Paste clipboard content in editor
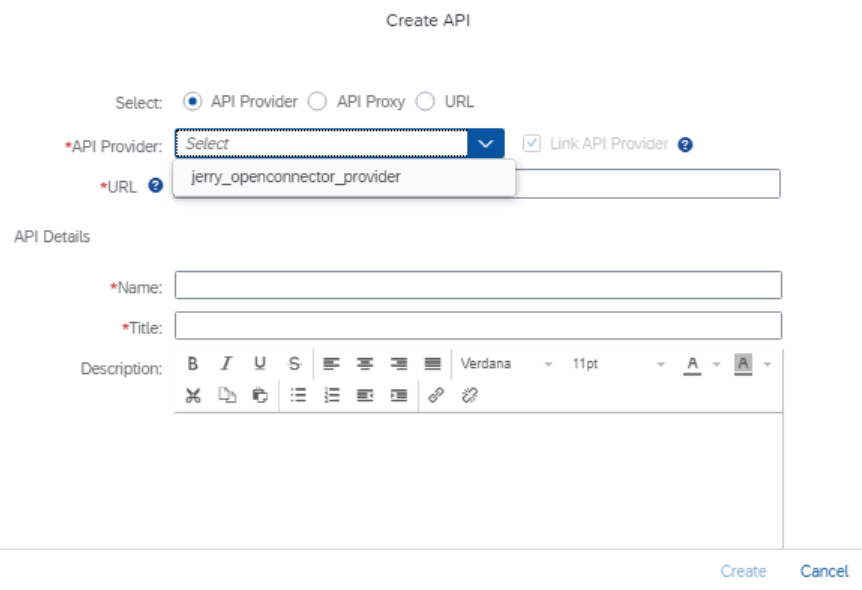 click(x=260, y=395)
